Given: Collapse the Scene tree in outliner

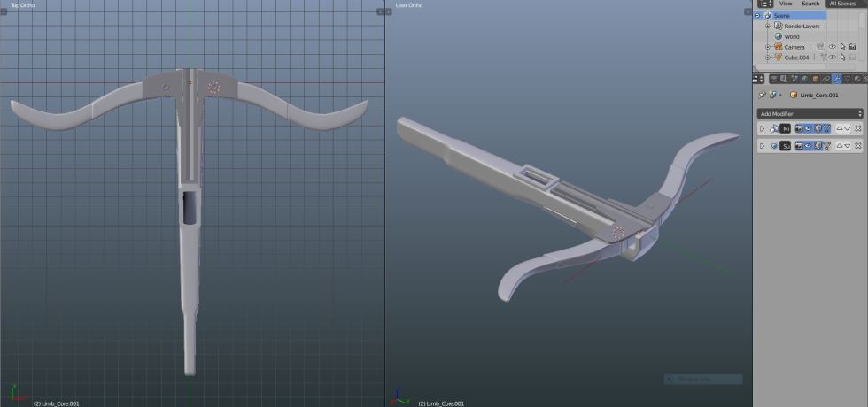Looking at the screenshot, I should (758, 16).
